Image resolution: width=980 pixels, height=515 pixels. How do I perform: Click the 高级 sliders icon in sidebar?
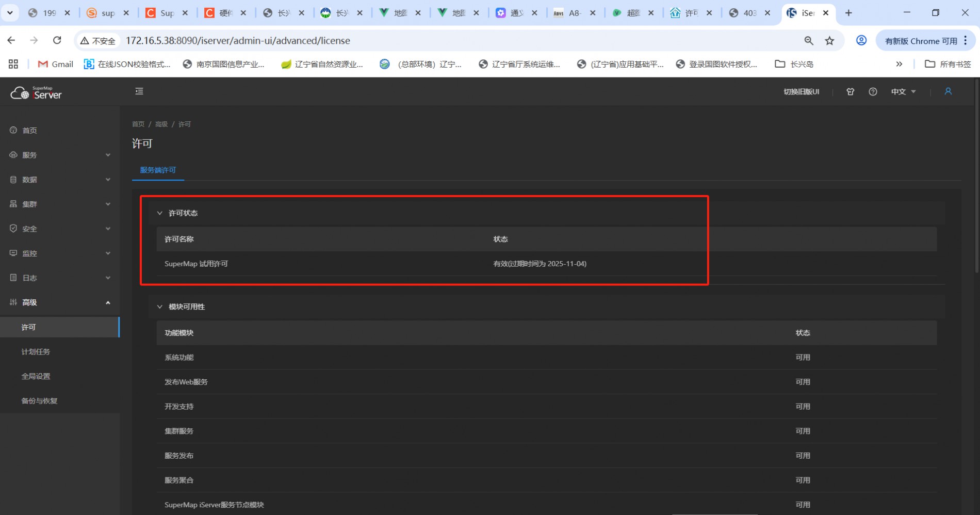13,302
